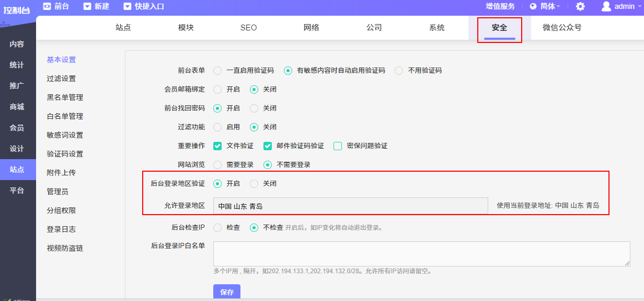Screen dimensions: 644x301
Task: Open the 微信公众号 tab
Action: 562,28
